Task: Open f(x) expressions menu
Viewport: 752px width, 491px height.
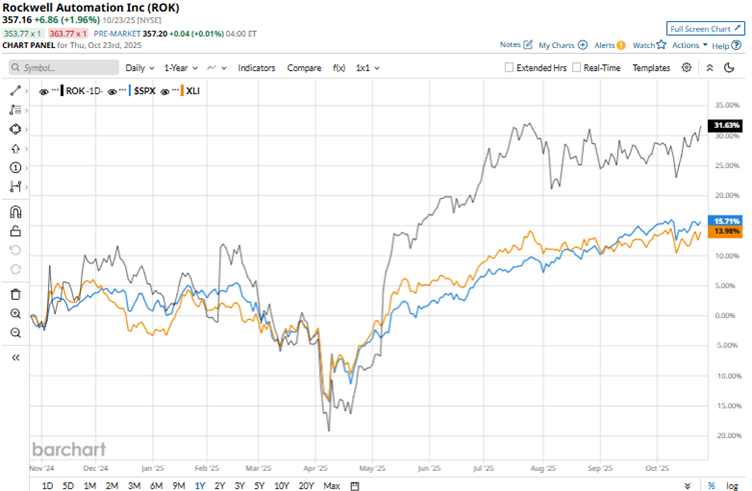Action: point(339,68)
